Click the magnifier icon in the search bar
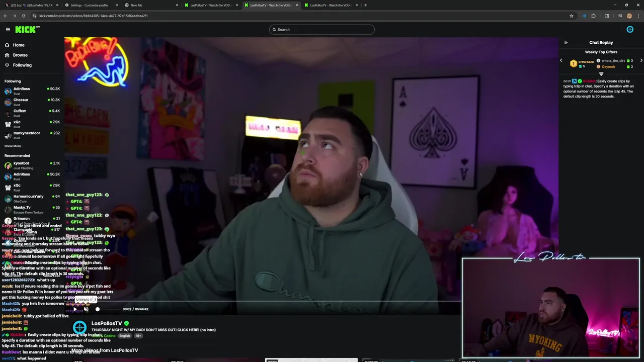 pos(274,30)
